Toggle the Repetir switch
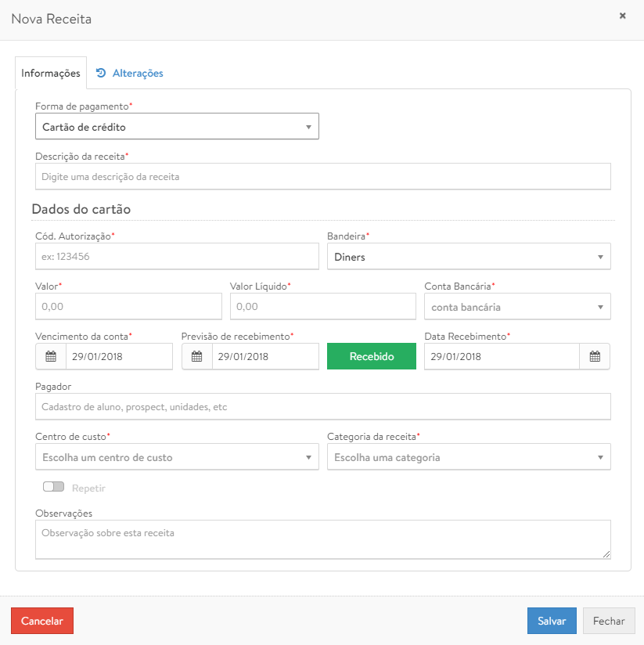The width and height of the screenshot is (644, 645). tap(54, 487)
